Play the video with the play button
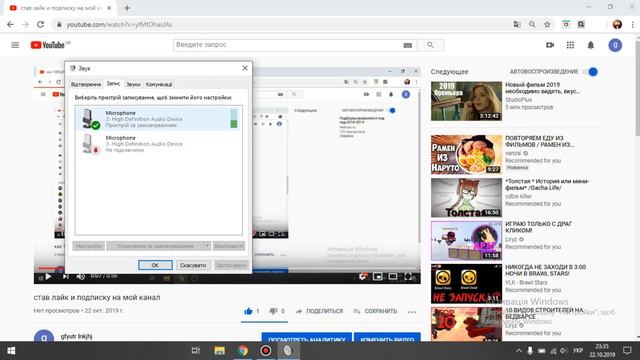640x360 pixels. [49, 277]
